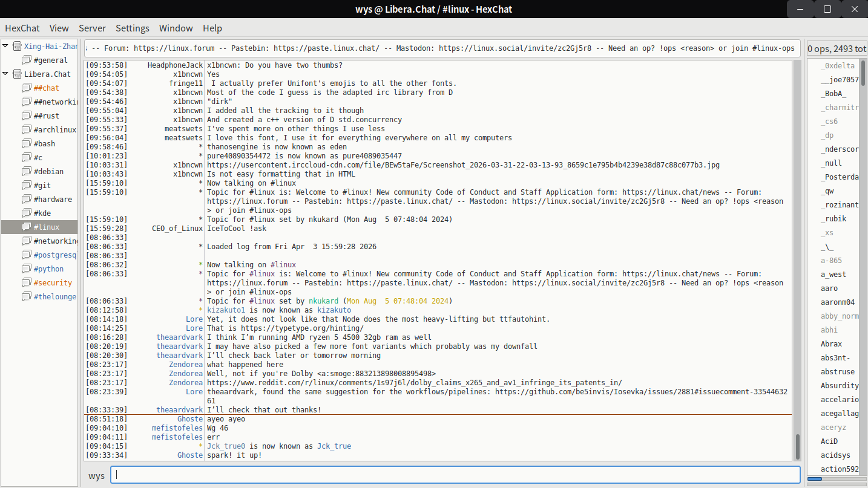The image size is (868, 488).
Task: Switch to the #archlinux channel
Action: (x=54, y=130)
